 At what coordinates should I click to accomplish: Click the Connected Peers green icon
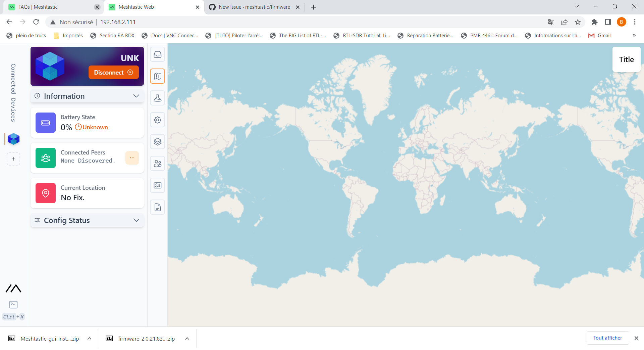tap(46, 158)
